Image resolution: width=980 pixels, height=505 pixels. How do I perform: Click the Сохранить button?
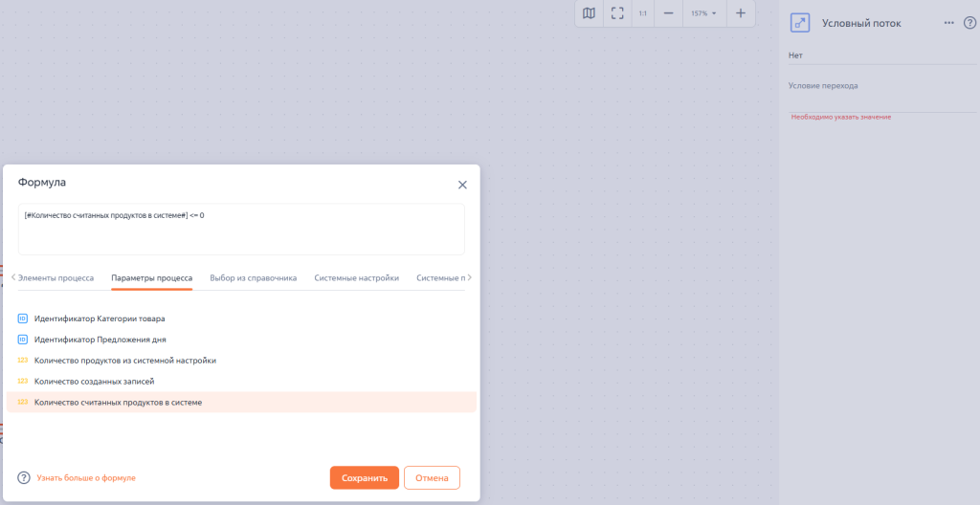[364, 478]
